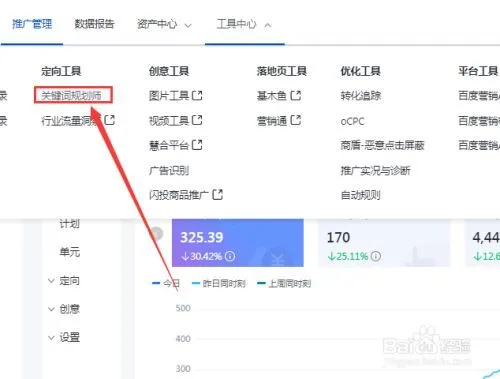Click external link icon next to 闪投商品推广
The width and height of the screenshot is (500, 379).
point(218,194)
